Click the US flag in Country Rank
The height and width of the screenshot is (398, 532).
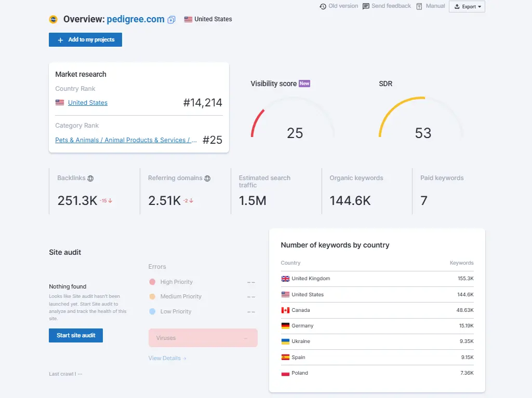point(60,102)
